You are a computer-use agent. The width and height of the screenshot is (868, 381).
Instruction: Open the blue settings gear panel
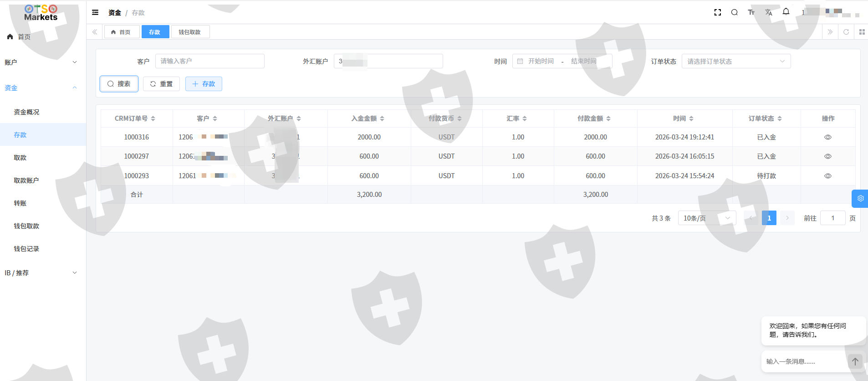point(860,198)
